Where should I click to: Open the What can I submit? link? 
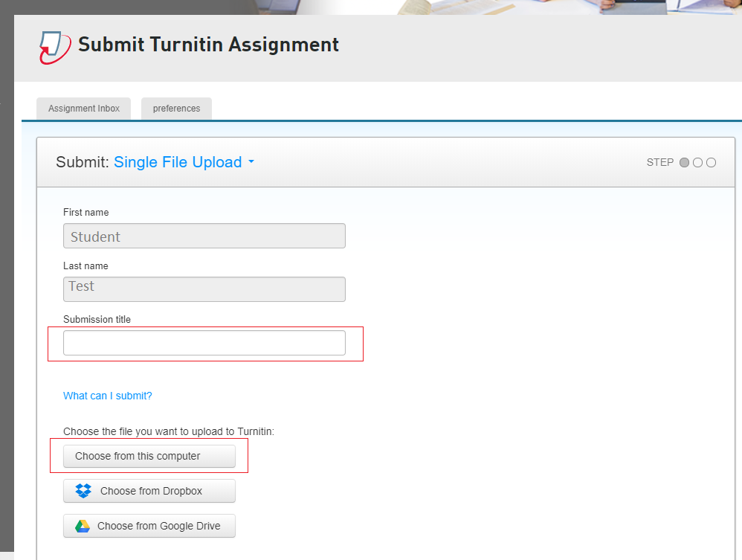pyautogui.click(x=108, y=396)
